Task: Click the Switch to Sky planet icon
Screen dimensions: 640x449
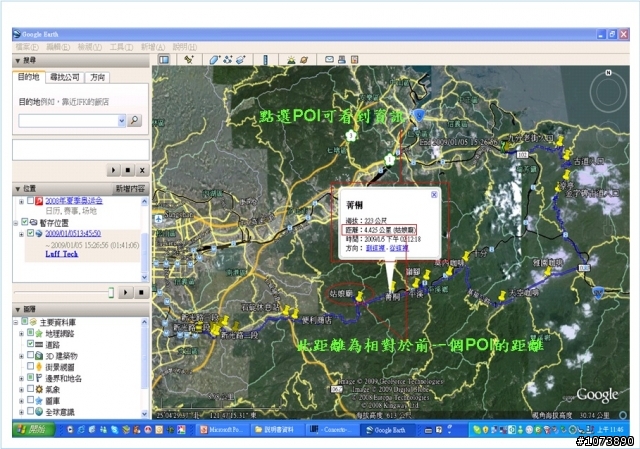Action: (304, 60)
